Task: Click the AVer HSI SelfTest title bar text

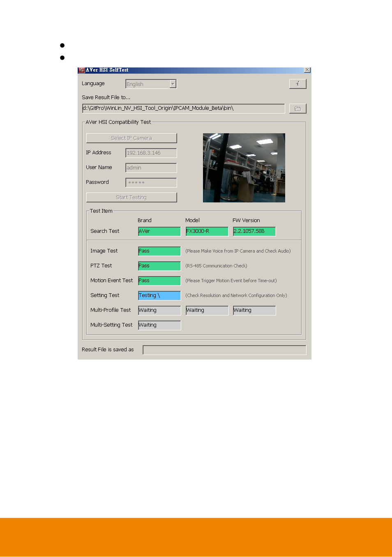Action: pos(107,70)
